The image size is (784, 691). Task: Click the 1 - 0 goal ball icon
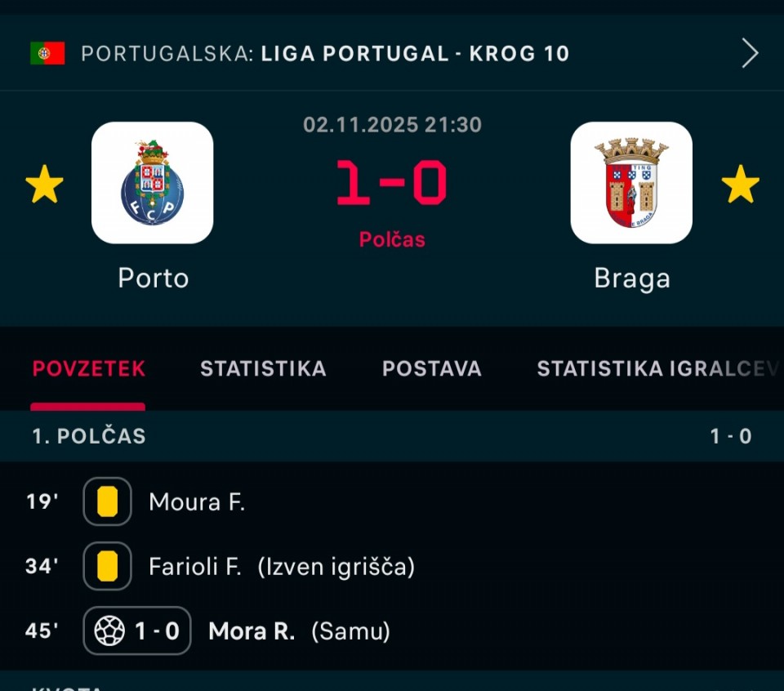(x=110, y=631)
